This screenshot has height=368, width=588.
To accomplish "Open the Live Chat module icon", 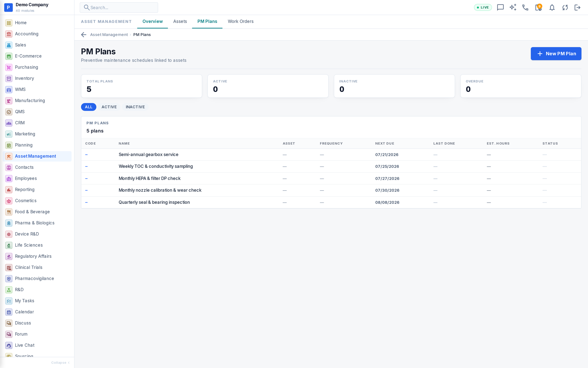I will coord(9,345).
